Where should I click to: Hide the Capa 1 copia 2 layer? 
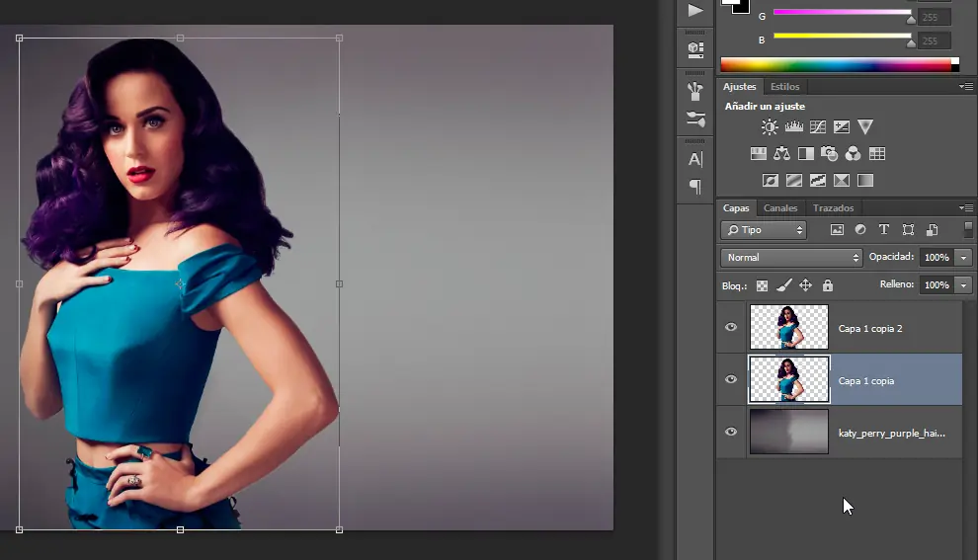point(731,327)
